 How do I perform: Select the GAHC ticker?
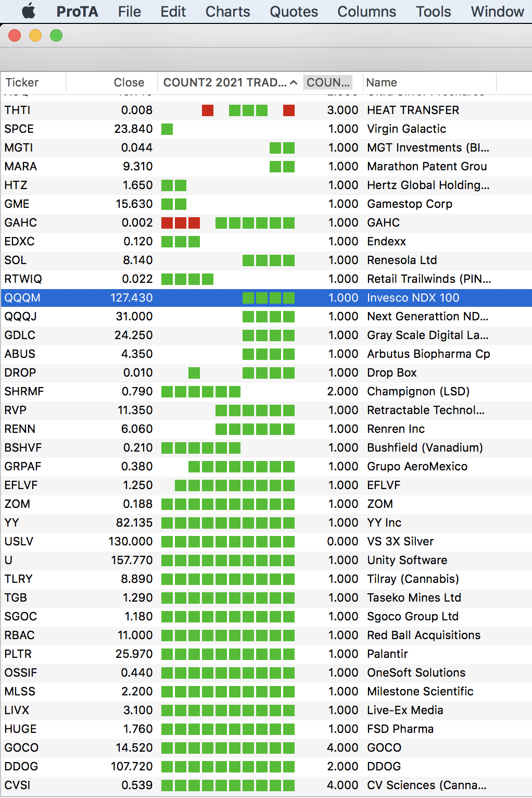pyautogui.click(x=20, y=223)
